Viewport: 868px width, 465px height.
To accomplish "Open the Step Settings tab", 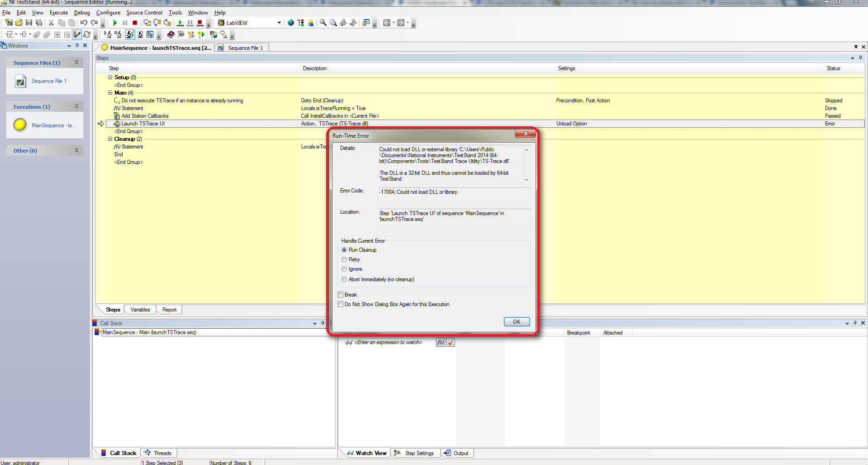I will [415, 453].
